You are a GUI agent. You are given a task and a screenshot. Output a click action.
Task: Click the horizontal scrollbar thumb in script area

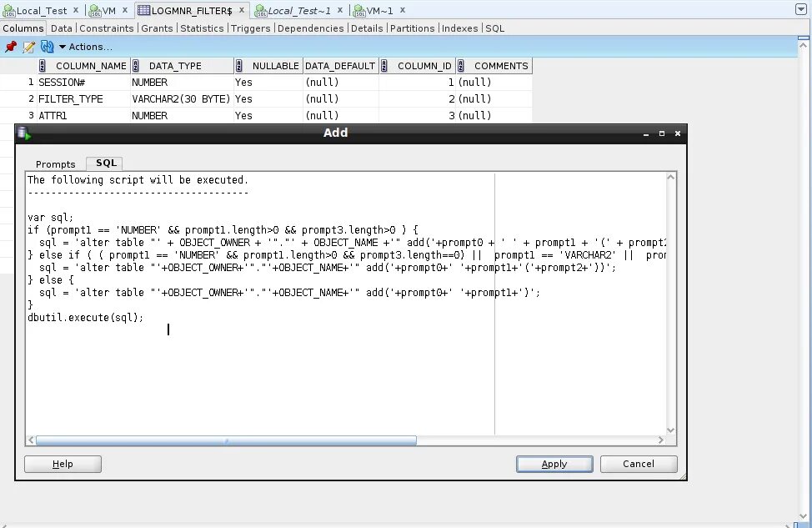[226, 440]
